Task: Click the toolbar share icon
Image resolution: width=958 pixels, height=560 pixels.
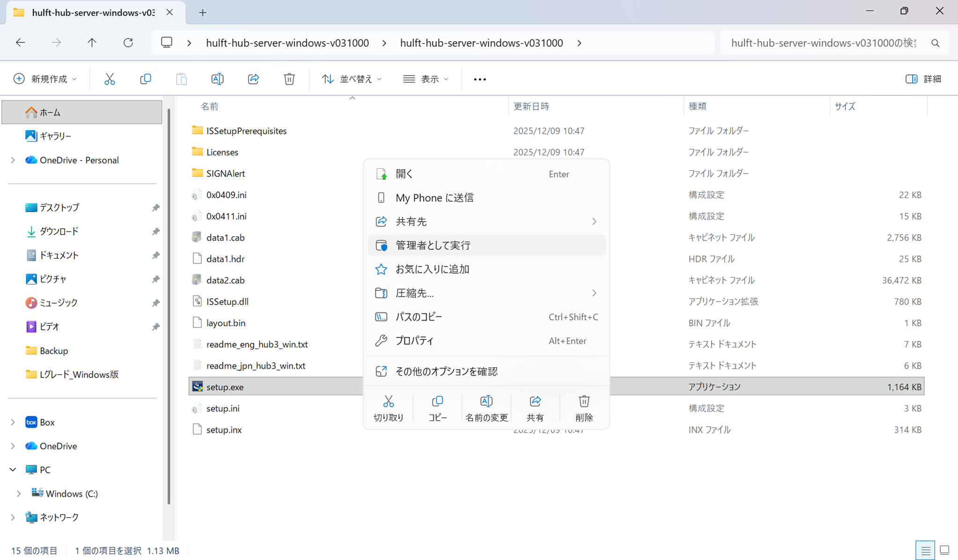Action: coord(253,79)
